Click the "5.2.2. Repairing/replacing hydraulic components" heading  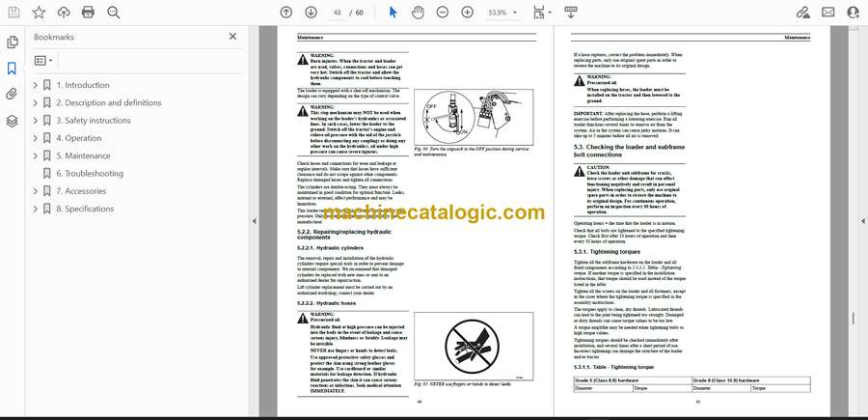pyautogui.click(x=343, y=234)
